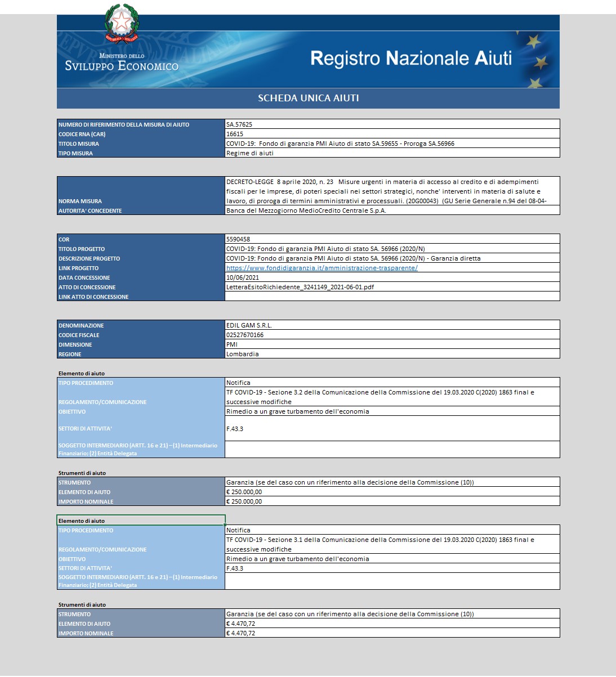Select the CODICE RNA value 16615

[392, 134]
